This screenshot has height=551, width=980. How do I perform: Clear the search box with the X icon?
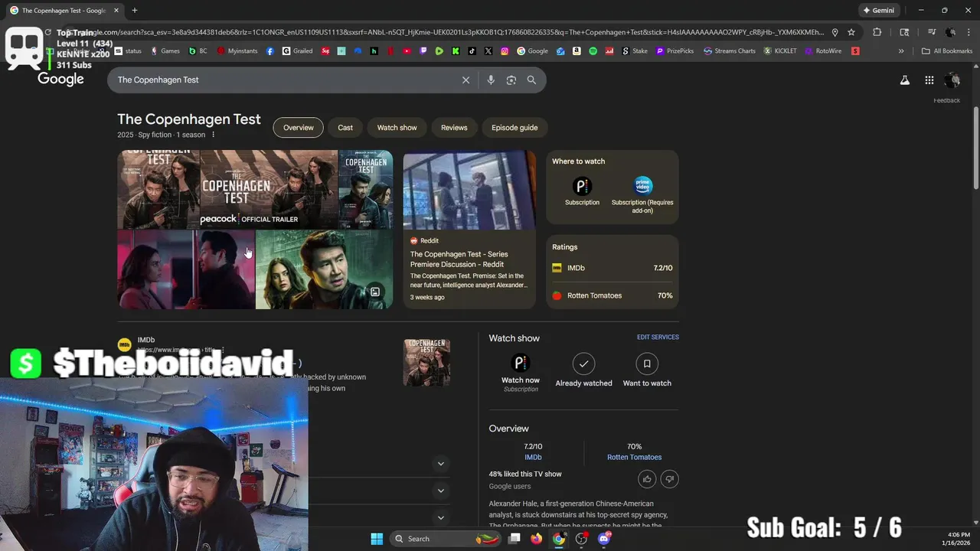click(x=465, y=80)
